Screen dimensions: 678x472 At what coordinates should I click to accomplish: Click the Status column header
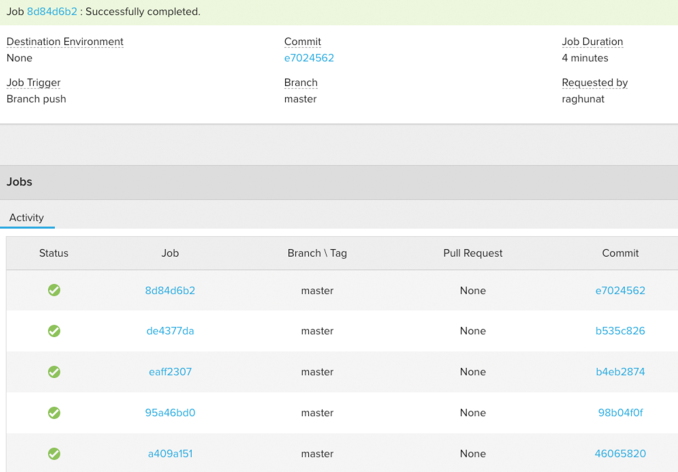[x=54, y=253]
